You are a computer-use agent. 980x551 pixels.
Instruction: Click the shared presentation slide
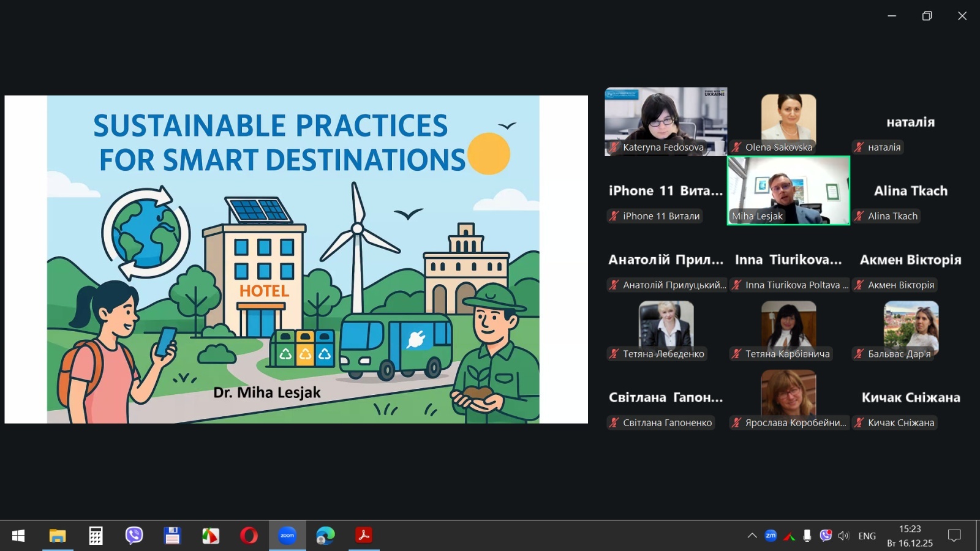[x=293, y=259]
